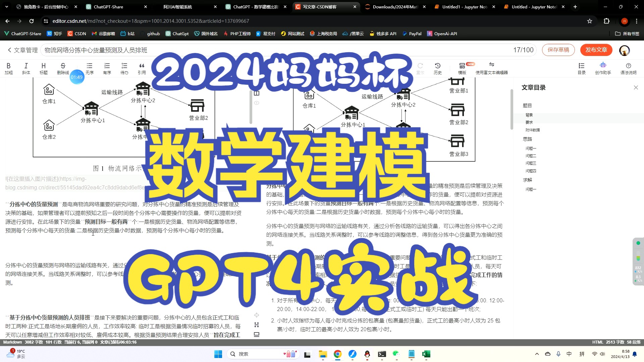
Task: Open the user avatar menu in editor
Action: (624, 50)
